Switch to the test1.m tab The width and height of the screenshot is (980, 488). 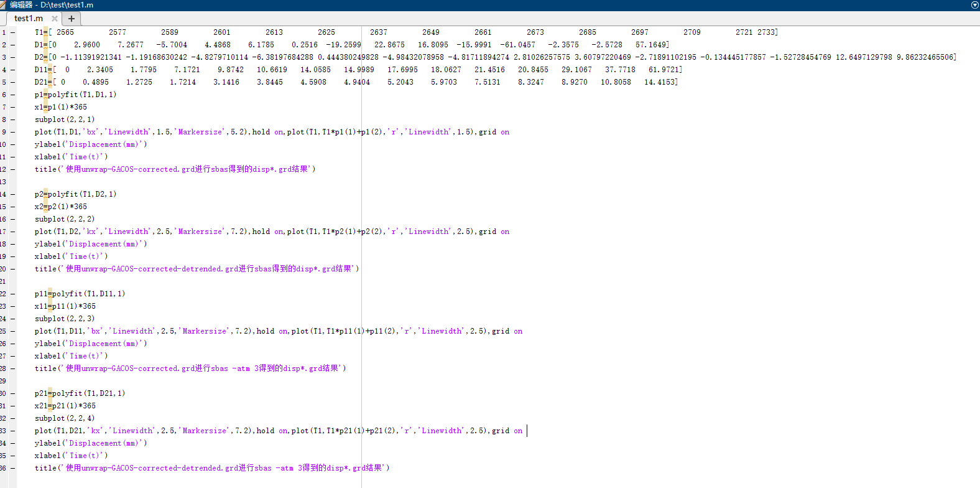click(x=29, y=19)
